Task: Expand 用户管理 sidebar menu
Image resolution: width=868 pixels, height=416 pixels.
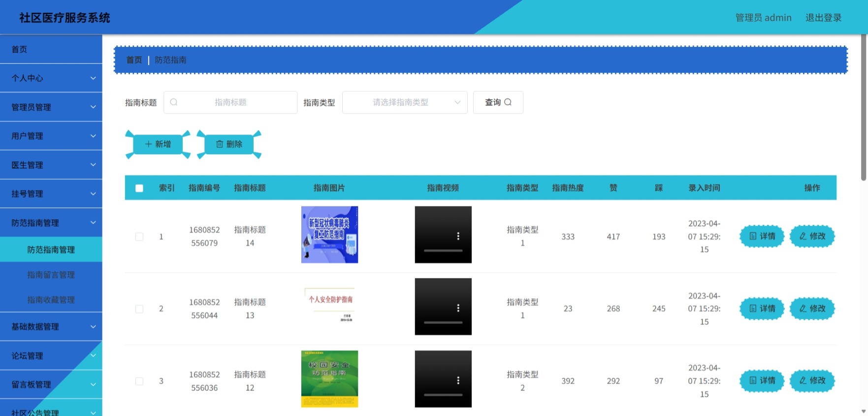Action: [x=51, y=136]
